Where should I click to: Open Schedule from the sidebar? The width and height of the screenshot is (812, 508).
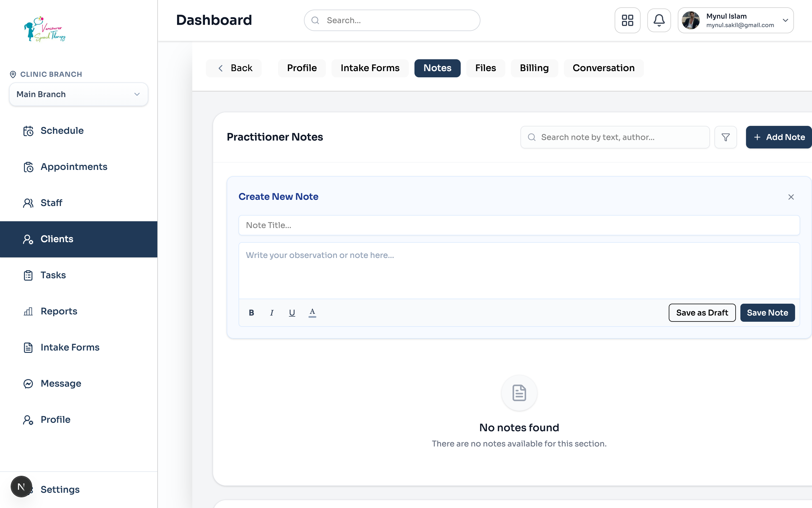(78, 131)
